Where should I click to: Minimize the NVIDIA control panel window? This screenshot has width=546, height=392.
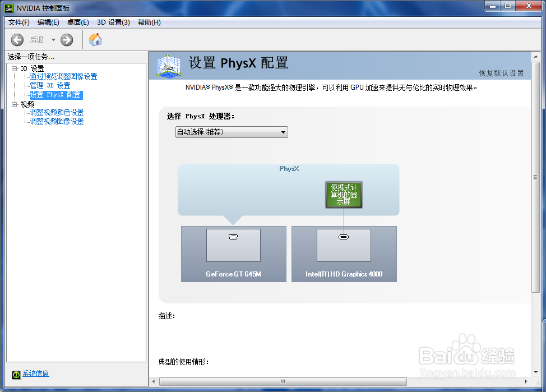(493, 6)
